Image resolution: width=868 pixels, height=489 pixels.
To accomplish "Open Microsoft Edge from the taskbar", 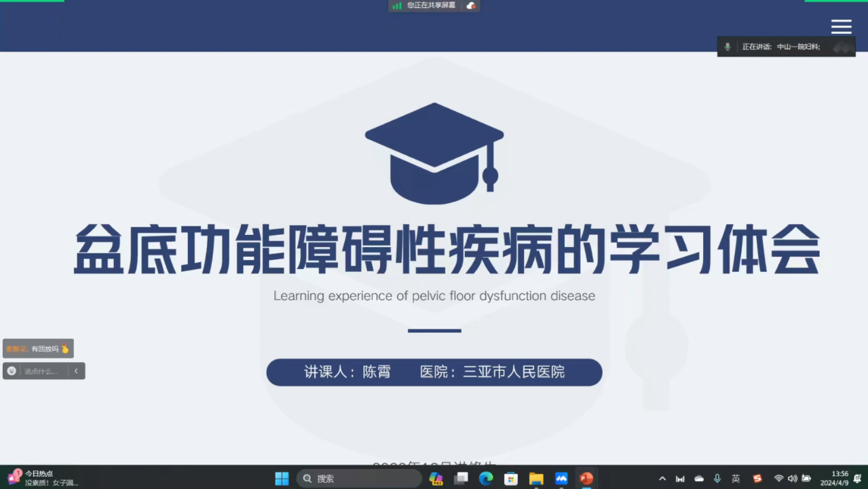I will pyautogui.click(x=486, y=479).
